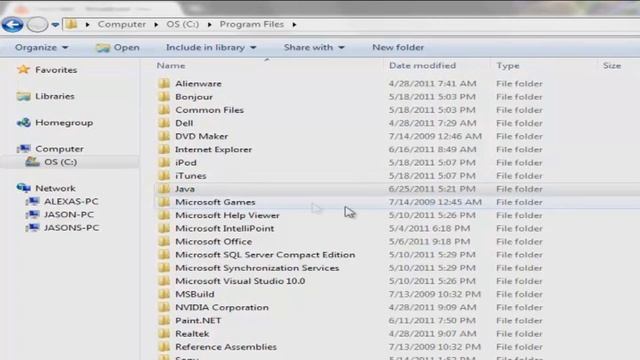The width and height of the screenshot is (640, 360).
Task: Select JASON-PC under Network
Action: click(69, 214)
